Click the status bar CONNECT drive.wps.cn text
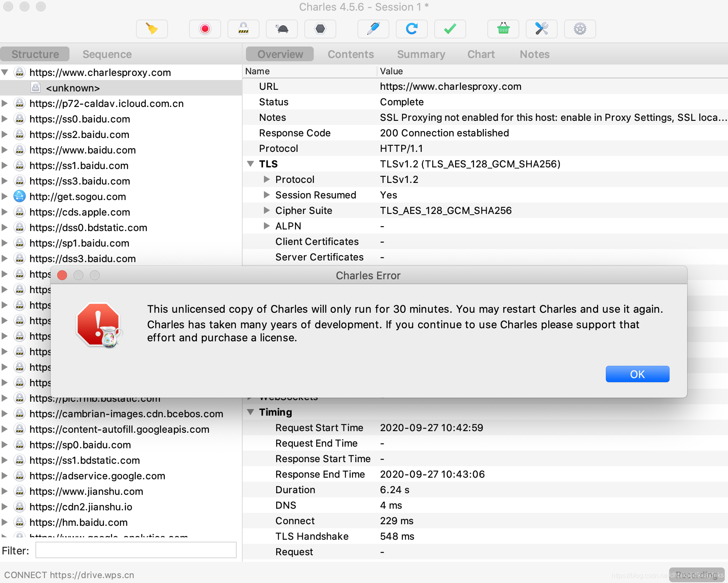This screenshot has width=728, height=583. (69, 575)
